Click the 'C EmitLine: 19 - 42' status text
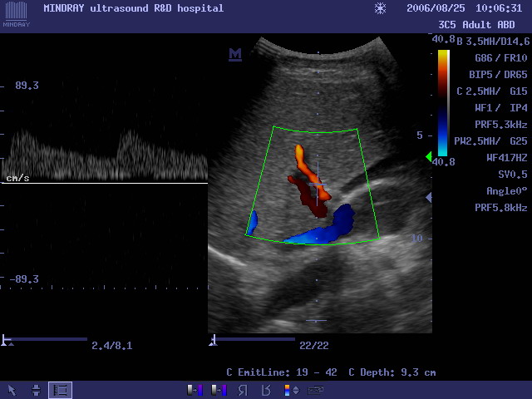This screenshot has width=532, height=399. [x=282, y=372]
